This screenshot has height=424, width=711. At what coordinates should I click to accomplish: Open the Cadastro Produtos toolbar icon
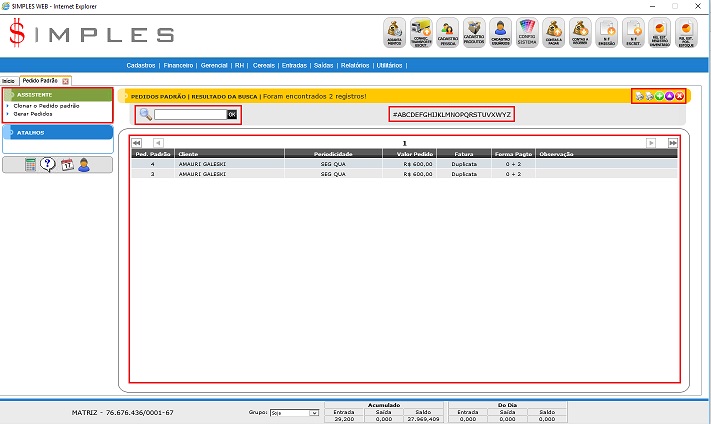coord(475,33)
